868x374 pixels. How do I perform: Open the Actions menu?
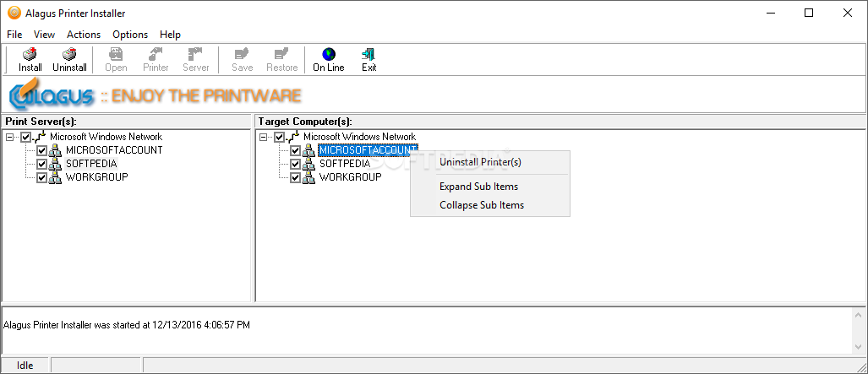click(x=84, y=35)
